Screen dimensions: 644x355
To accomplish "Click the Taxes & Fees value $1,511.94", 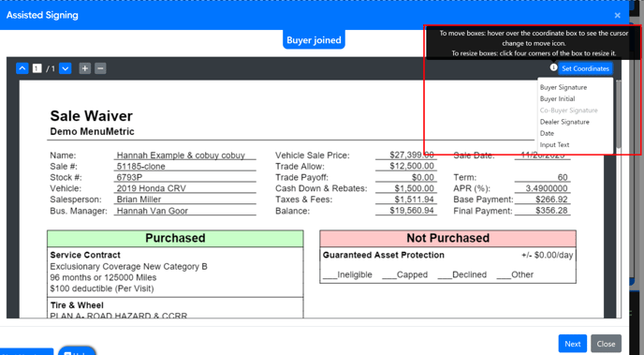I will tap(414, 200).
